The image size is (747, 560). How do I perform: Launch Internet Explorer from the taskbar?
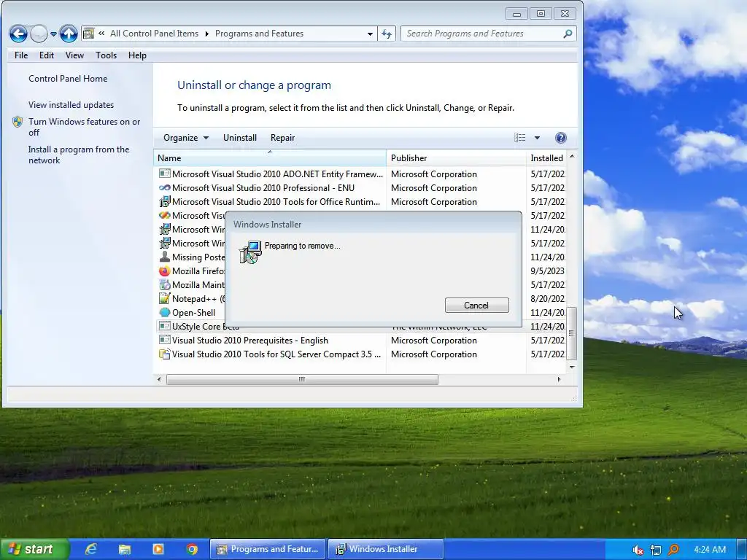90,549
